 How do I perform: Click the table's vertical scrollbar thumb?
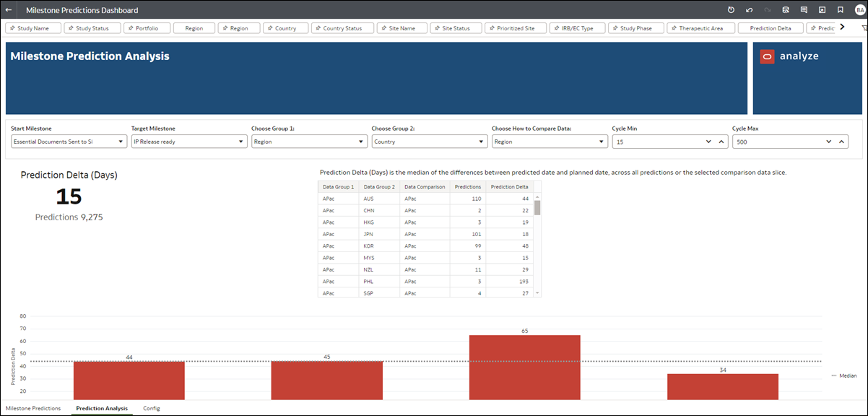(x=537, y=208)
